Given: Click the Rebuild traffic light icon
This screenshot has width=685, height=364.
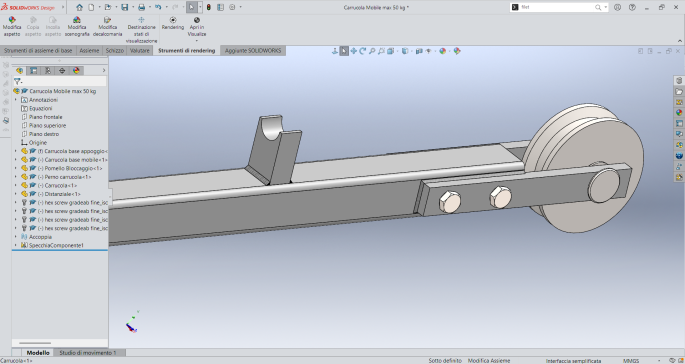Looking at the screenshot, I should (209, 7).
